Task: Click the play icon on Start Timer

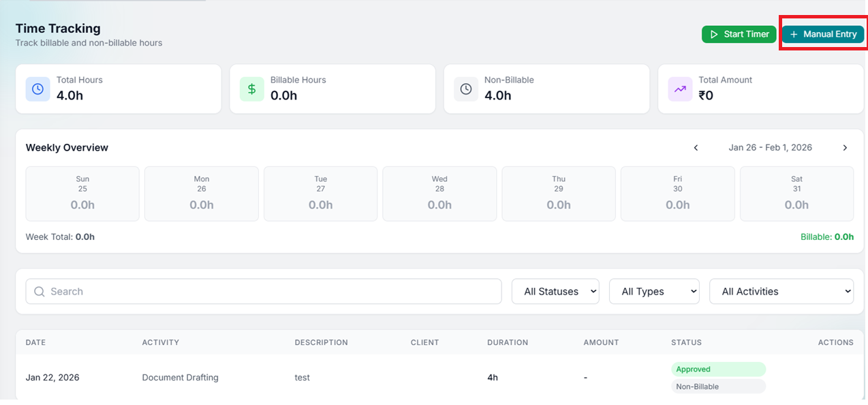Action: click(x=714, y=34)
